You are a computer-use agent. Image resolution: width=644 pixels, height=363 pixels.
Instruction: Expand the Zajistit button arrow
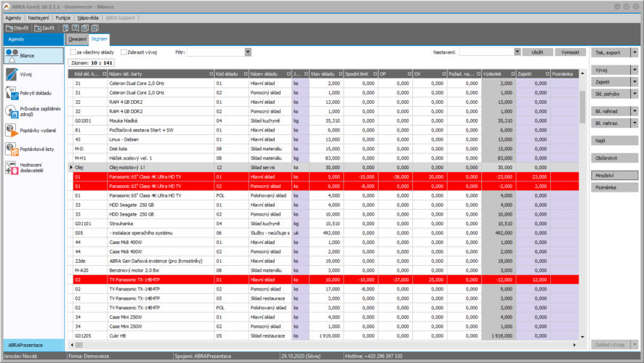tap(635, 82)
